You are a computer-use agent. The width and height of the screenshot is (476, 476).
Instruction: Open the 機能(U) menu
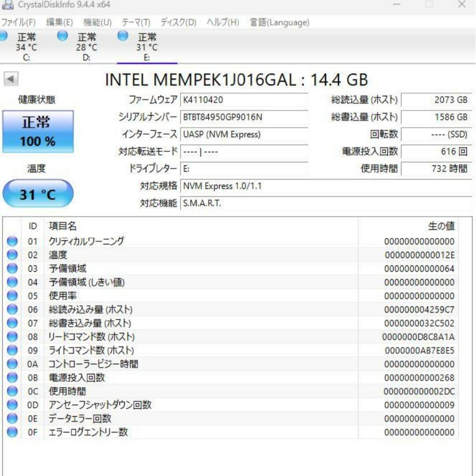pos(97,22)
